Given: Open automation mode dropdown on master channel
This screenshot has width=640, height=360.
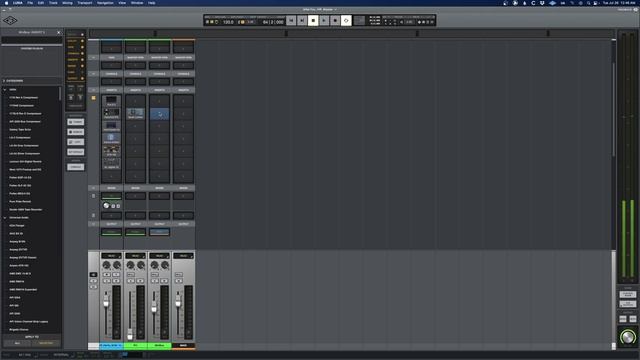Looking at the screenshot, I should (184, 256).
